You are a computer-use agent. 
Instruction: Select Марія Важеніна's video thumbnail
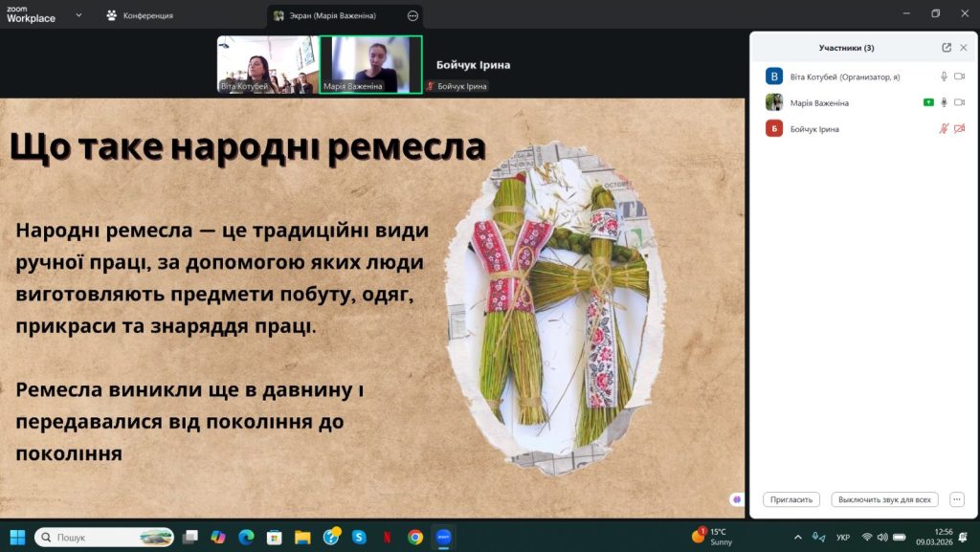[370, 64]
